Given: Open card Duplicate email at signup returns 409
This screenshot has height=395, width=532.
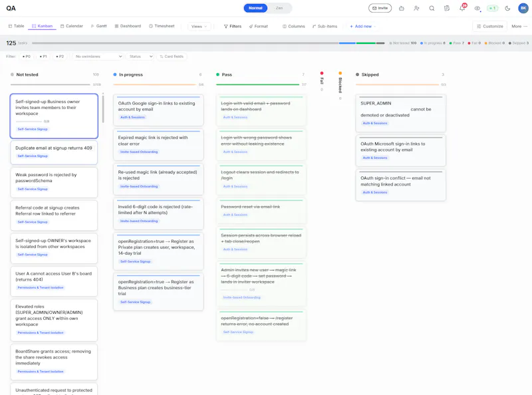Looking at the screenshot, I should [54, 152].
